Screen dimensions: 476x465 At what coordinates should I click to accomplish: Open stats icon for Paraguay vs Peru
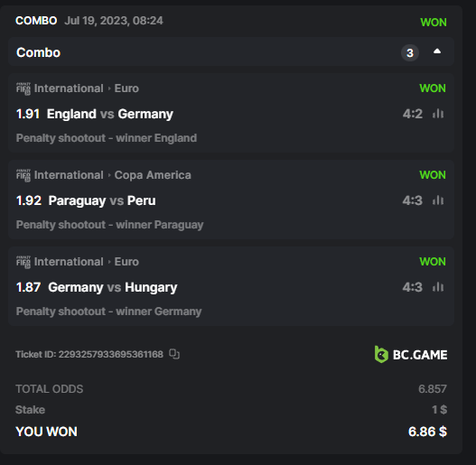click(x=438, y=200)
